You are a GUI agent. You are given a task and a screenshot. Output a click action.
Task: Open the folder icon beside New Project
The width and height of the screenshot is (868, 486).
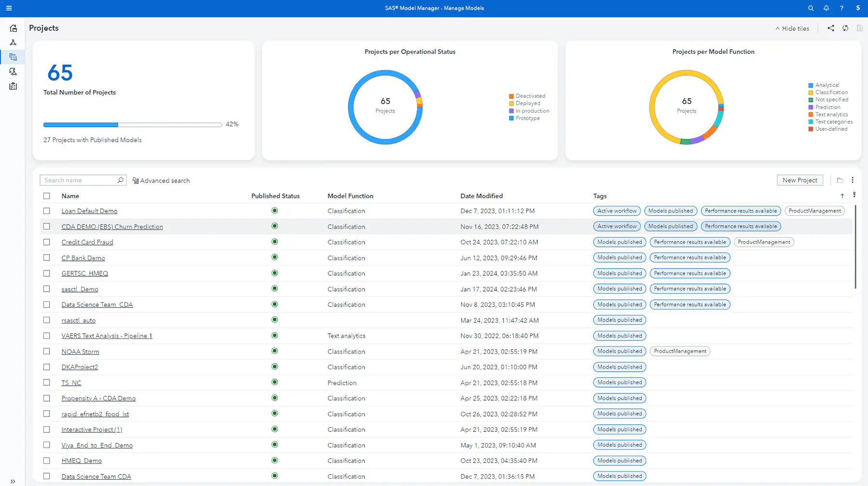(x=840, y=180)
